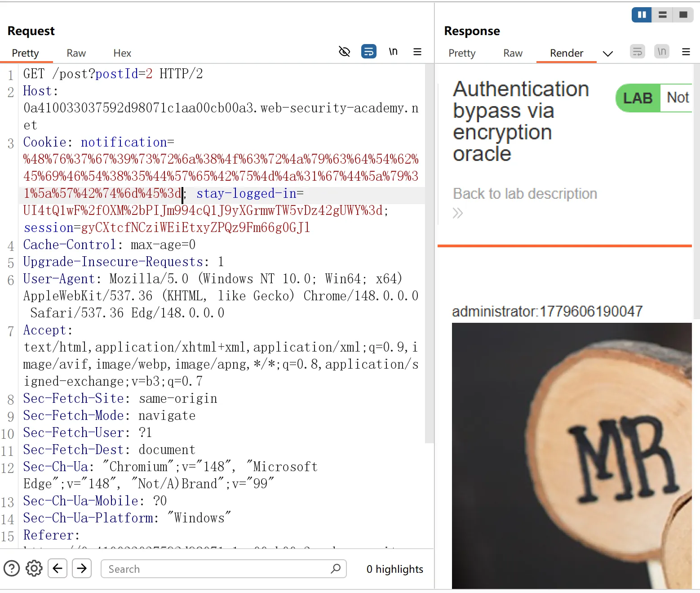Open request panel hamburger menu
Screen dimensions: 700x593
tap(417, 52)
